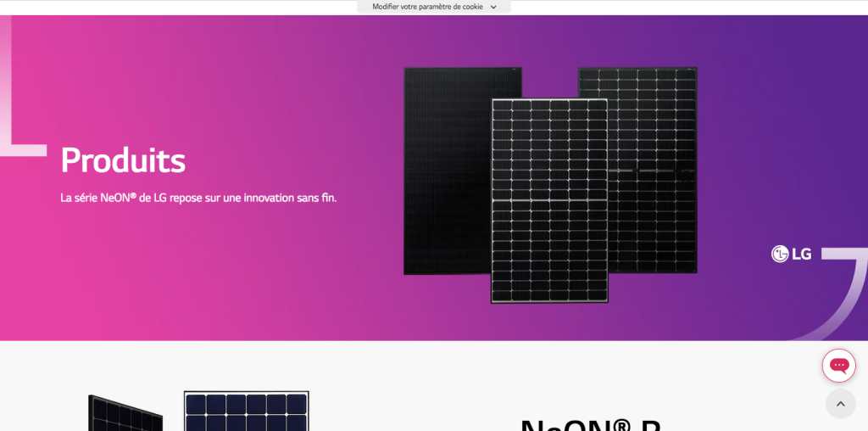Open "Modifier votre paramètre de cookie" bar
868x431 pixels.
(x=434, y=7)
